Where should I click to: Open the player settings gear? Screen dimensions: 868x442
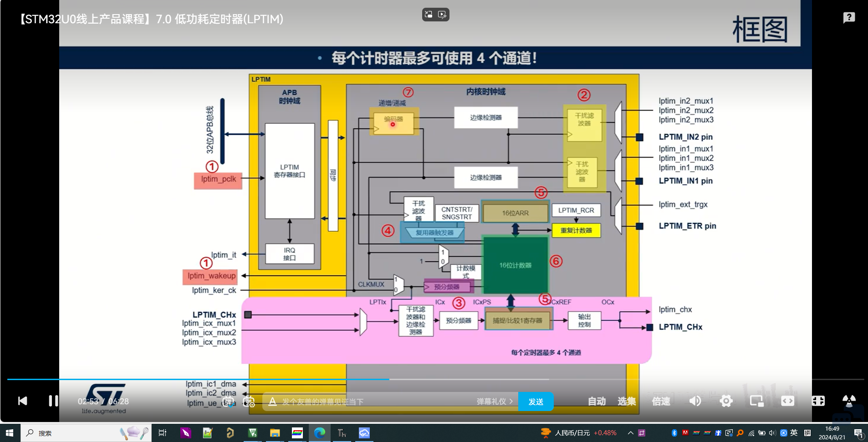tap(726, 401)
